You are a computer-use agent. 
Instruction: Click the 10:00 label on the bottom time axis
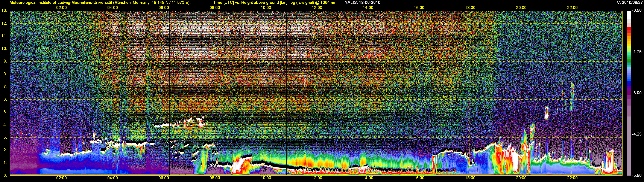pos(266,178)
